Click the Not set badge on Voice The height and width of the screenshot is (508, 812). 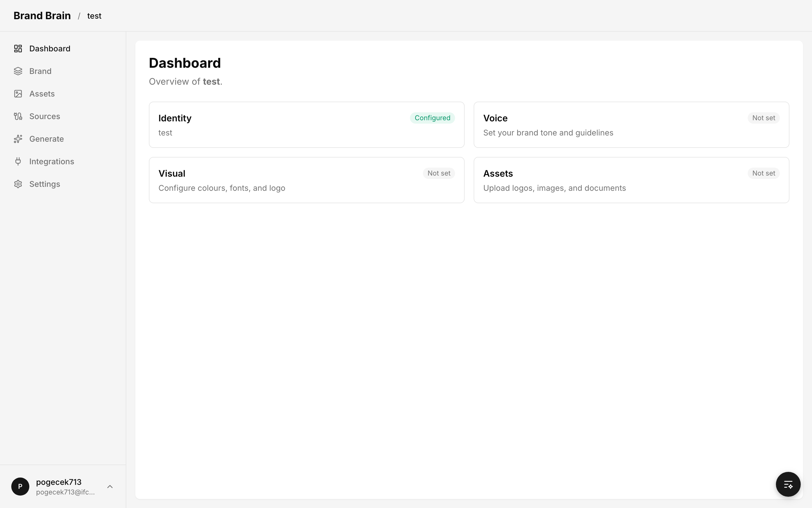pyautogui.click(x=763, y=118)
